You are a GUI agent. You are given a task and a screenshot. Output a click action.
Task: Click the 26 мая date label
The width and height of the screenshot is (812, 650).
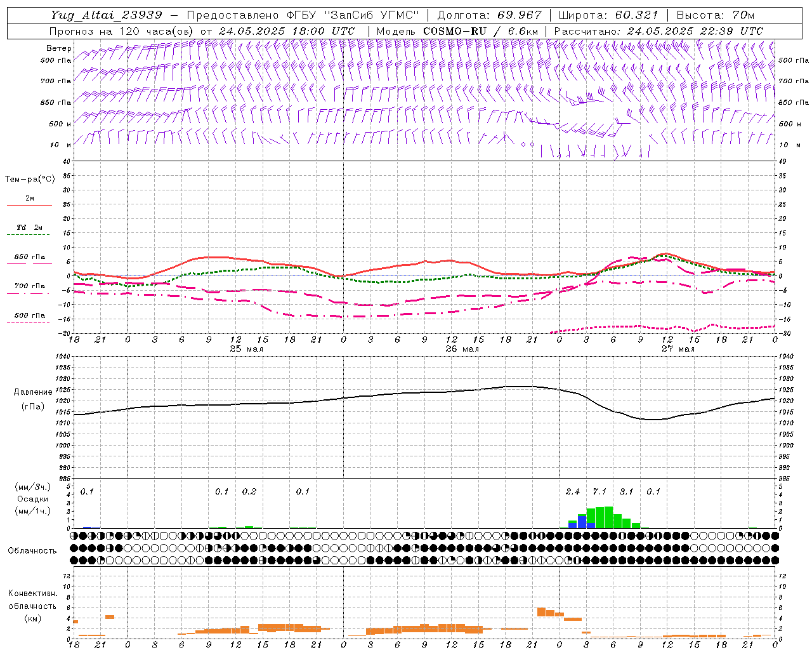coord(462,349)
